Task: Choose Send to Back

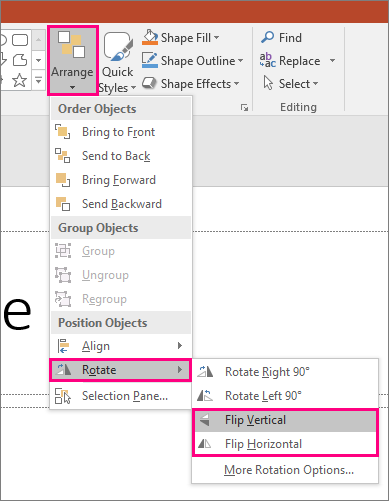Action: (x=121, y=156)
